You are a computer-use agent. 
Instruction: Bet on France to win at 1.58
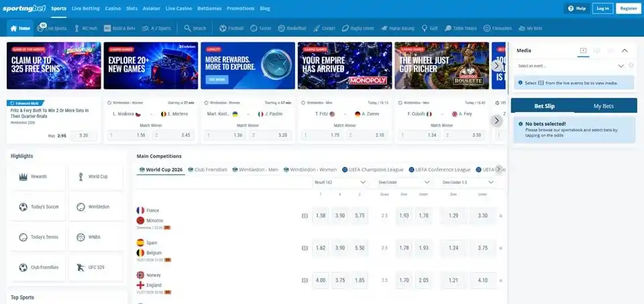(x=321, y=215)
